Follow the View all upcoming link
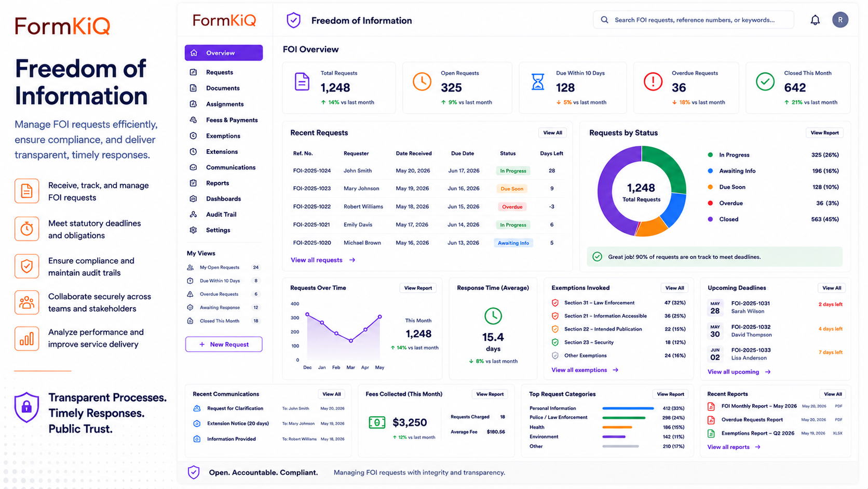868x489 pixels. point(739,372)
